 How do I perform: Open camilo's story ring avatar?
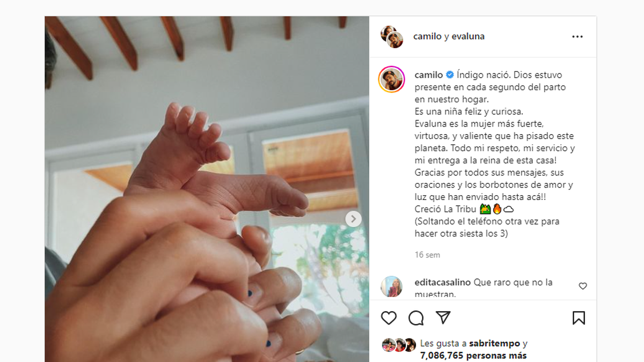pyautogui.click(x=392, y=80)
